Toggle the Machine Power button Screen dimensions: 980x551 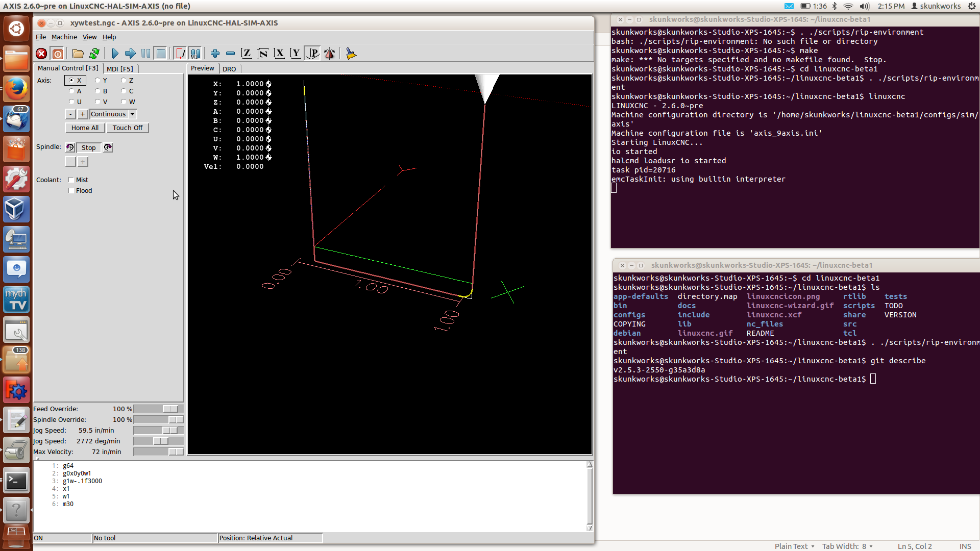point(58,54)
